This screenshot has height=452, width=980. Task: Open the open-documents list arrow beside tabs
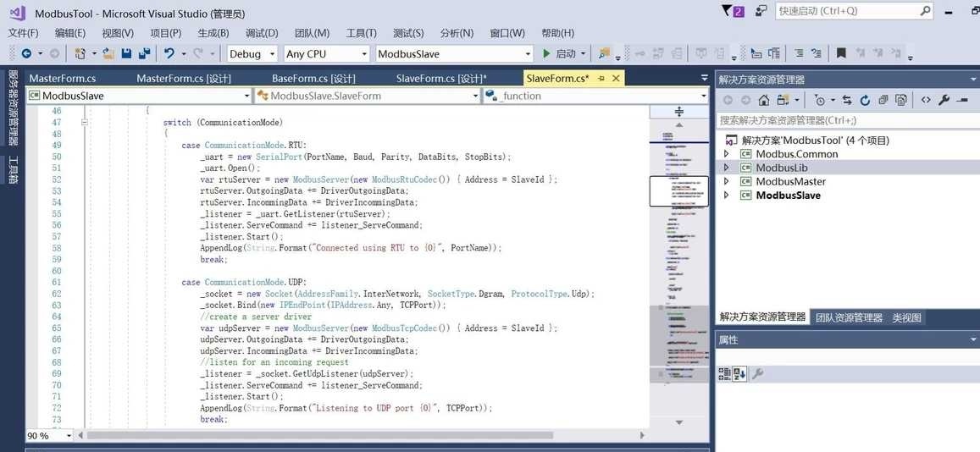(x=705, y=79)
